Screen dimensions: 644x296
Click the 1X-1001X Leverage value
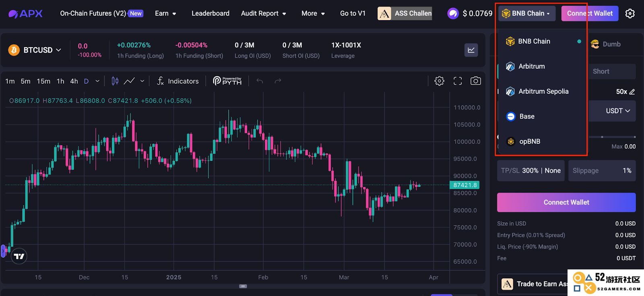(346, 45)
